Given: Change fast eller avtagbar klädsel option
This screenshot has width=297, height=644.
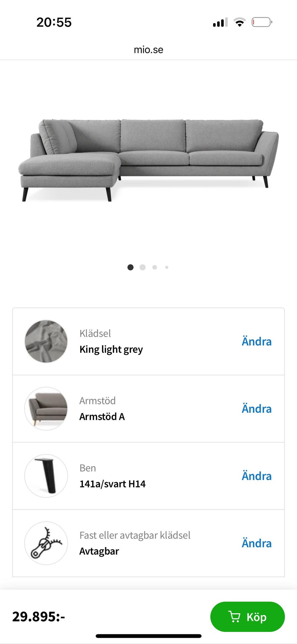Looking at the screenshot, I should coord(256,543).
